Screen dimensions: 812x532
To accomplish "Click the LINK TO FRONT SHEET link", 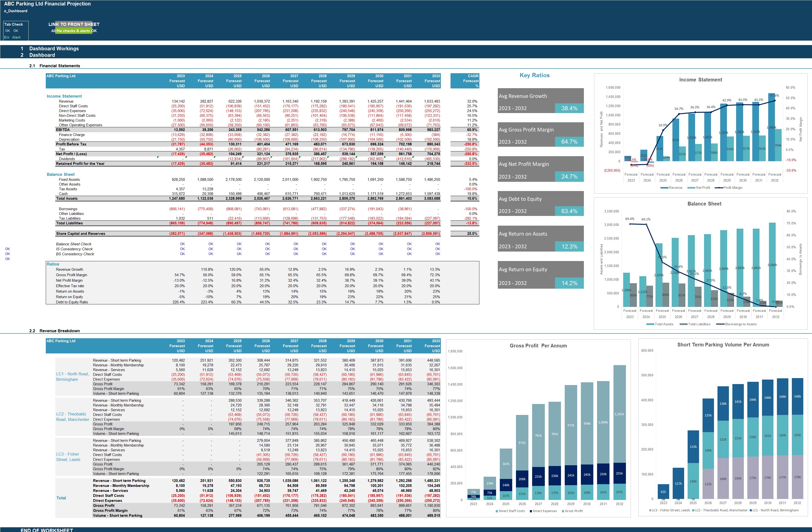I will click(x=74, y=24).
